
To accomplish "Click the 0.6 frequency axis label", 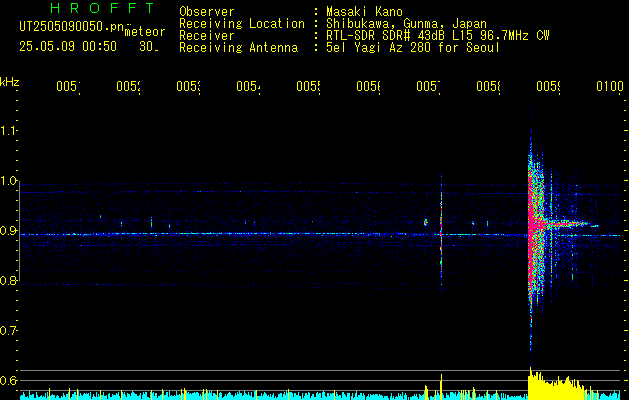I will [8, 380].
